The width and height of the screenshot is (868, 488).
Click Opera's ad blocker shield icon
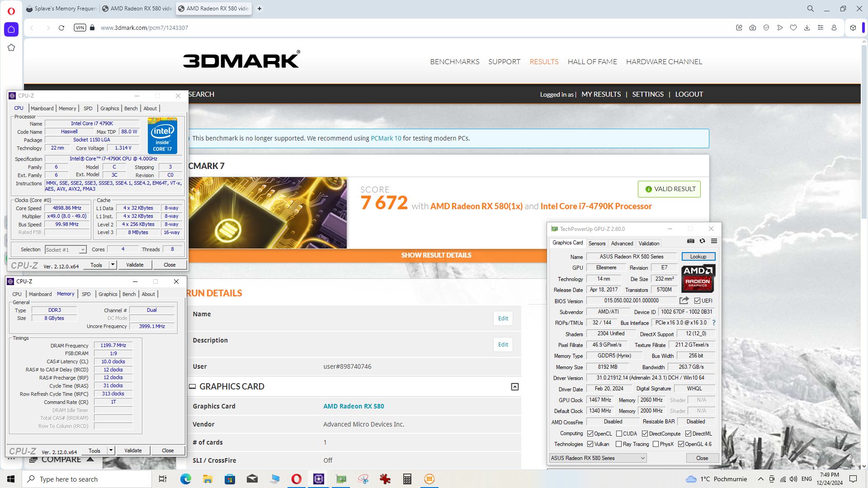click(766, 28)
